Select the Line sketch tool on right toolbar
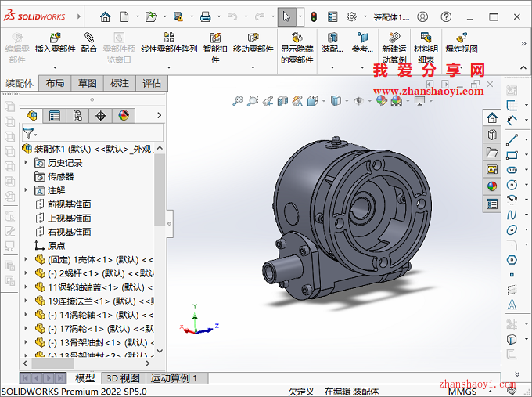532x397 pixels. pos(512,139)
